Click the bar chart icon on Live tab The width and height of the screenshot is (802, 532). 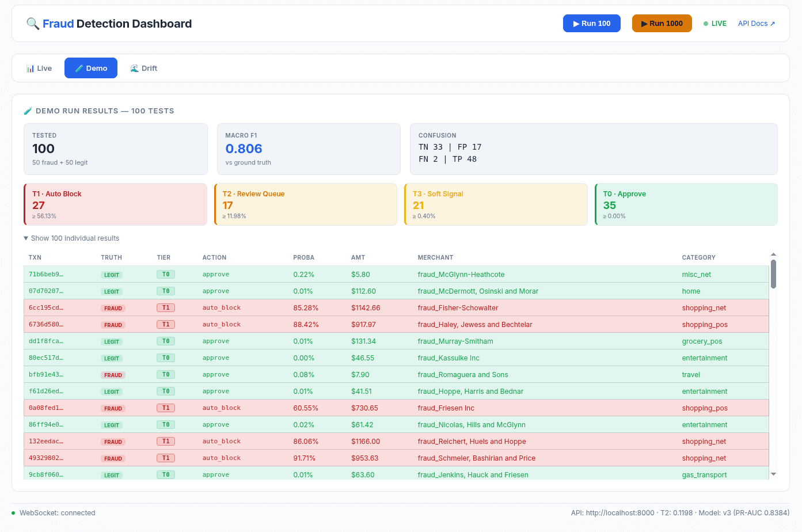point(30,69)
